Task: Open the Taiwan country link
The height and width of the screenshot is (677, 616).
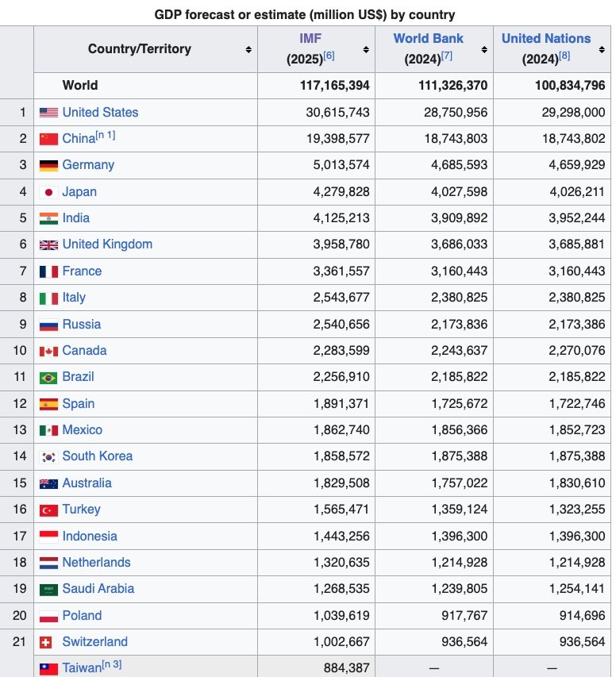Action: (x=82, y=669)
